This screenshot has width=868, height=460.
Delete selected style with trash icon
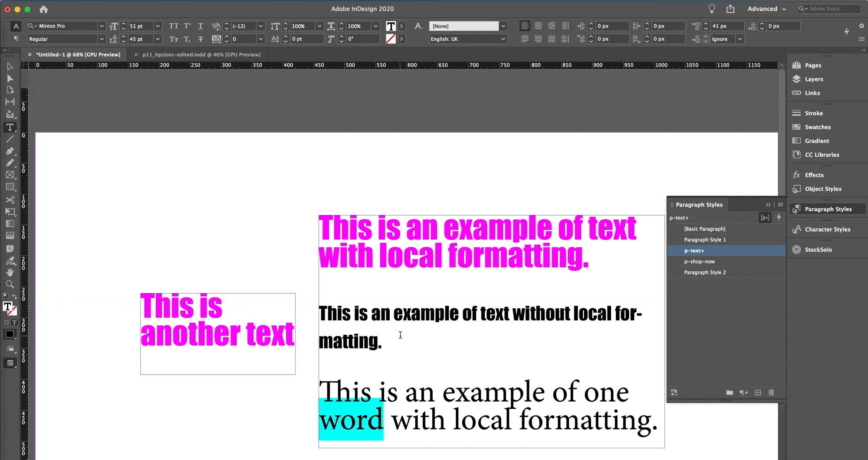[771, 393]
